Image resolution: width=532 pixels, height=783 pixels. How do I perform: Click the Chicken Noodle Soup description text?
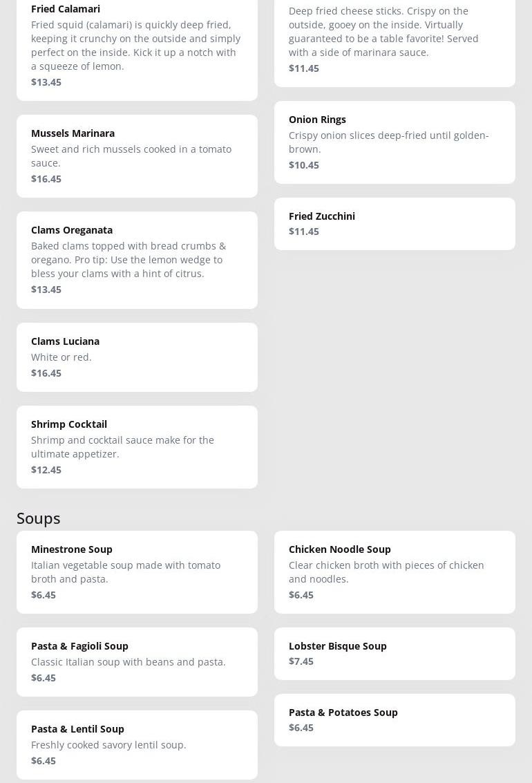point(386,572)
